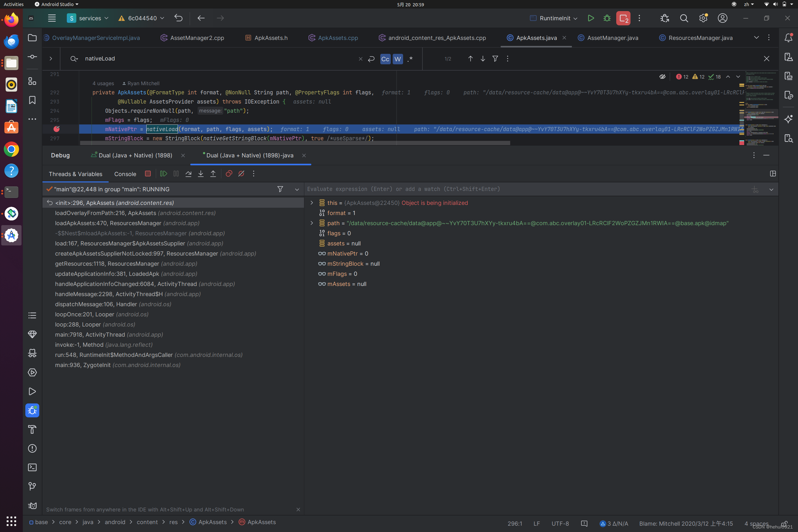
Task: Open the Structure tool window
Action: tap(32, 81)
